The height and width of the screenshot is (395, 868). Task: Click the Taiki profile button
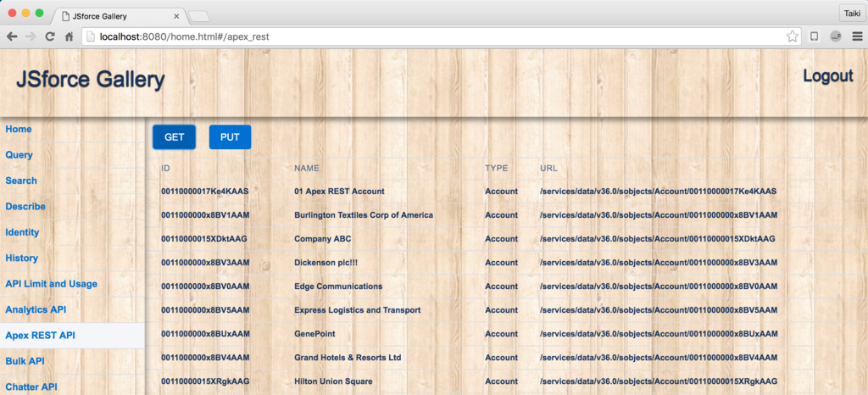point(852,13)
